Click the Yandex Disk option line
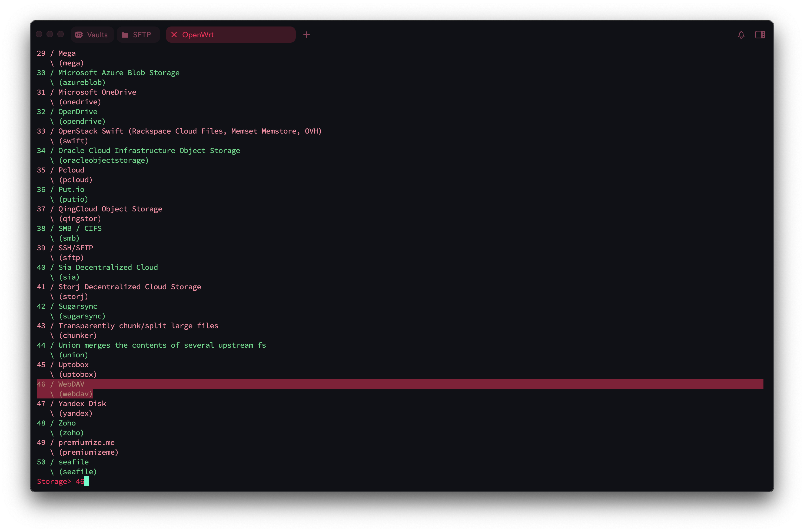Viewport: 804px width, 532px height. coord(82,404)
